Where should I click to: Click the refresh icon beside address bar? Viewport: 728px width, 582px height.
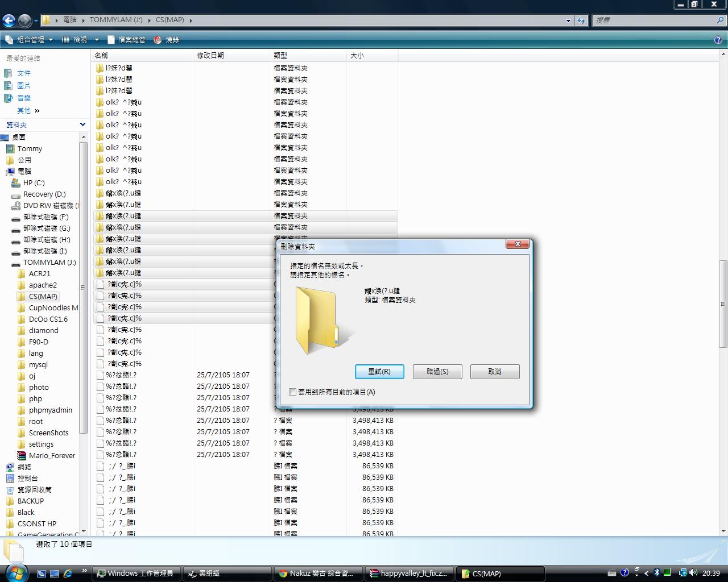(581, 20)
